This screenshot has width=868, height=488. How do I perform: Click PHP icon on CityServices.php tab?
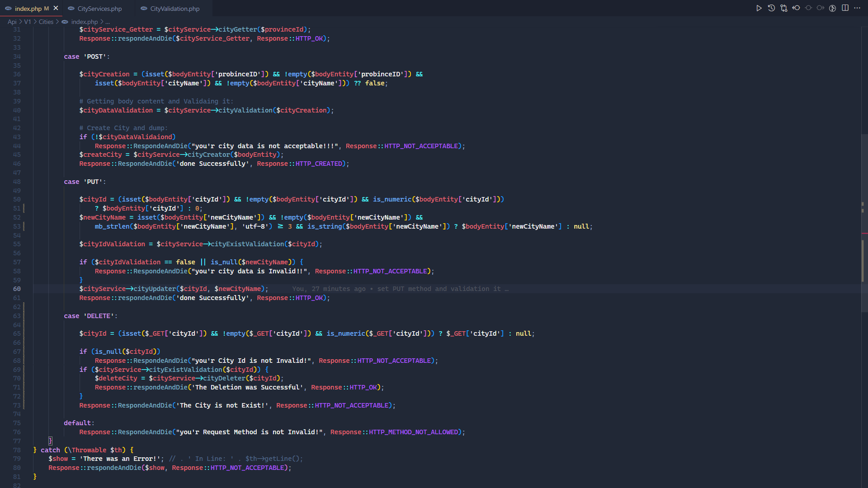71,9
